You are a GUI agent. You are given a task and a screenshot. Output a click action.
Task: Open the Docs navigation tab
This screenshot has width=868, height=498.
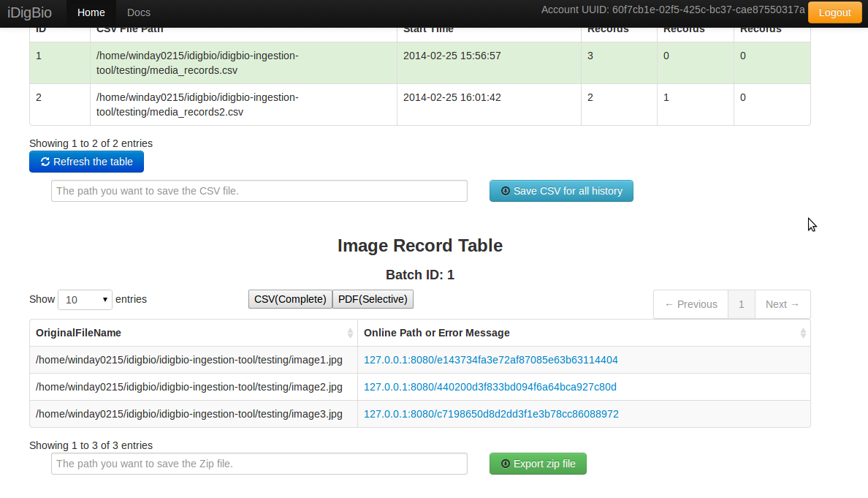[x=138, y=12]
